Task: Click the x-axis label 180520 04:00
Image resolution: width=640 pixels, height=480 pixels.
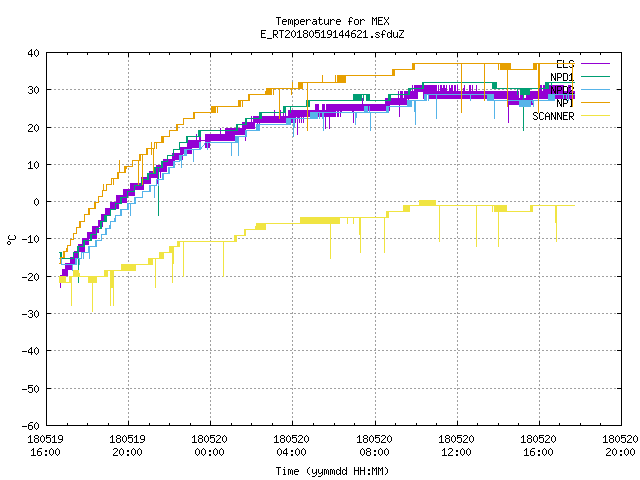Action: click(x=291, y=446)
